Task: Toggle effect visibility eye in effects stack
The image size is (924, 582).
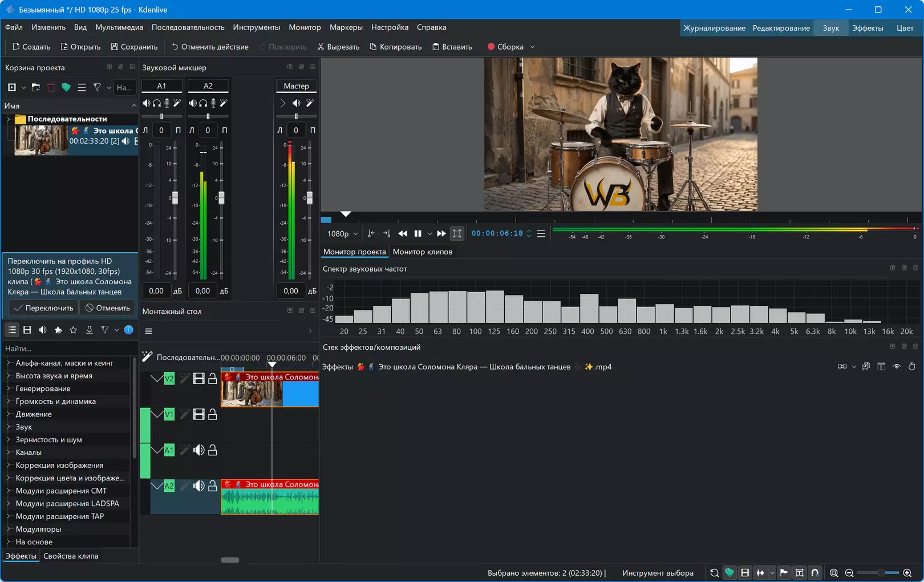Action: click(x=897, y=367)
